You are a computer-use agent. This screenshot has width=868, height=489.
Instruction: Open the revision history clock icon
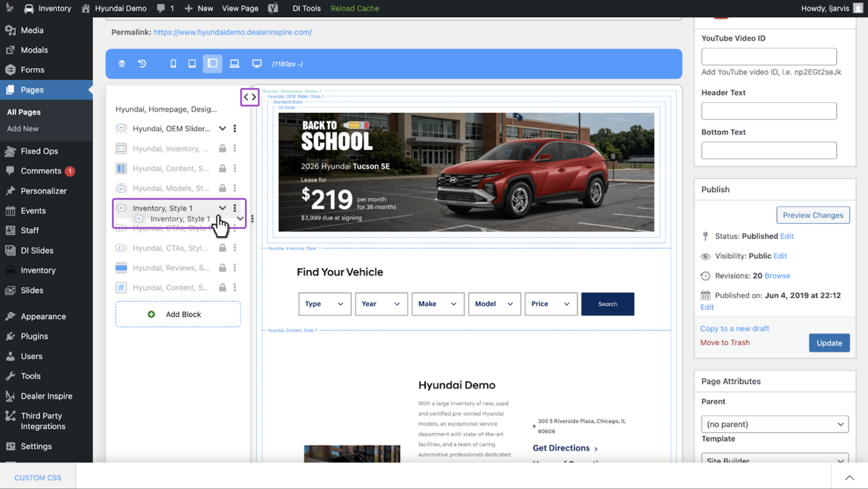coord(142,63)
